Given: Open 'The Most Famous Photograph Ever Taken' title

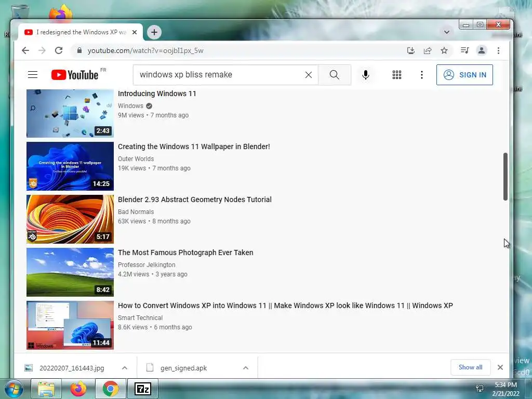Looking at the screenshot, I should [185, 252].
